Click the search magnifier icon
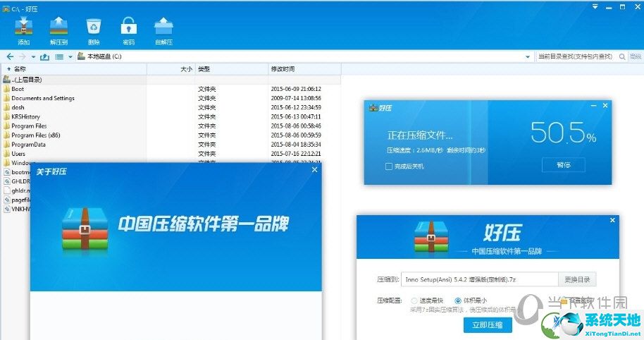The image size is (644, 340). pyautogui.click(x=622, y=56)
